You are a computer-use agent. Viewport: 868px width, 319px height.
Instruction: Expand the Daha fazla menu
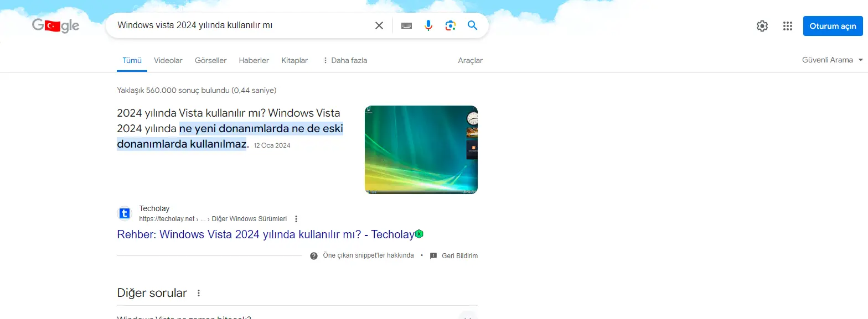tap(345, 60)
